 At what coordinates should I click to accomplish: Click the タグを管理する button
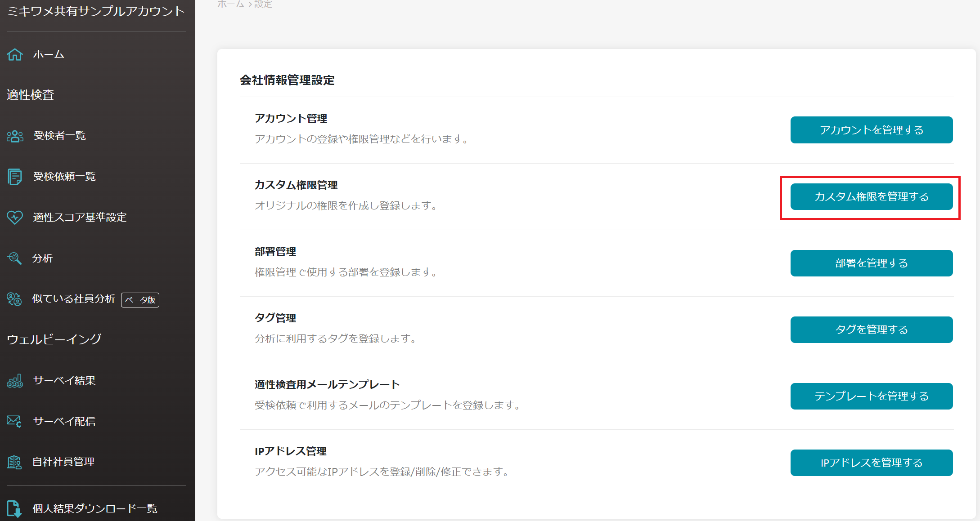(871, 330)
